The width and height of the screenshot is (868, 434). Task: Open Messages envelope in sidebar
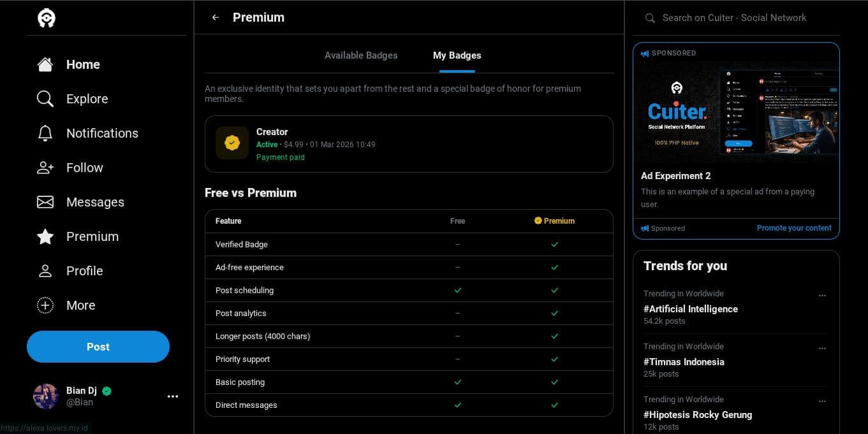(45, 202)
